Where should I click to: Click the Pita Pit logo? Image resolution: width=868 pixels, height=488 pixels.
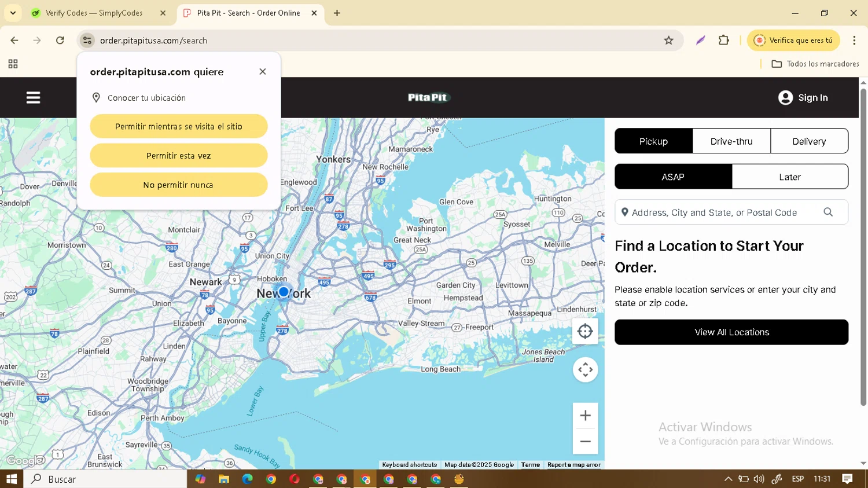click(428, 97)
